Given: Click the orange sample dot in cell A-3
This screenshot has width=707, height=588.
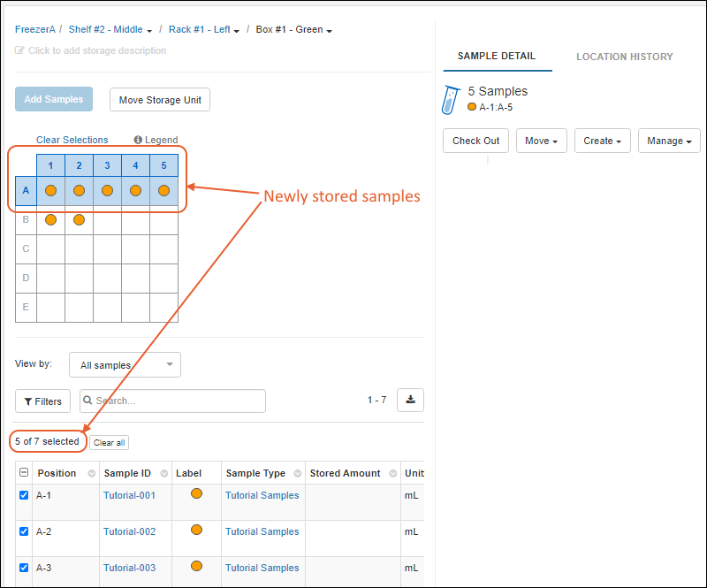Looking at the screenshot, I should click(107, 190).
